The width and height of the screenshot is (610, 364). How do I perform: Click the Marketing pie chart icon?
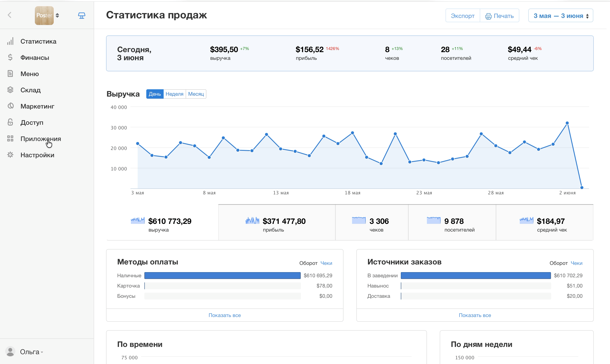click(10, 106)
